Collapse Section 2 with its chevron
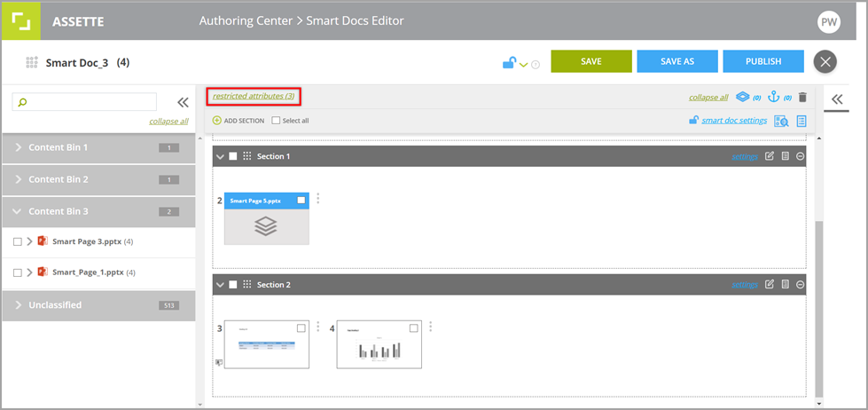Viewport: 868px width, 410px height. 220,285
